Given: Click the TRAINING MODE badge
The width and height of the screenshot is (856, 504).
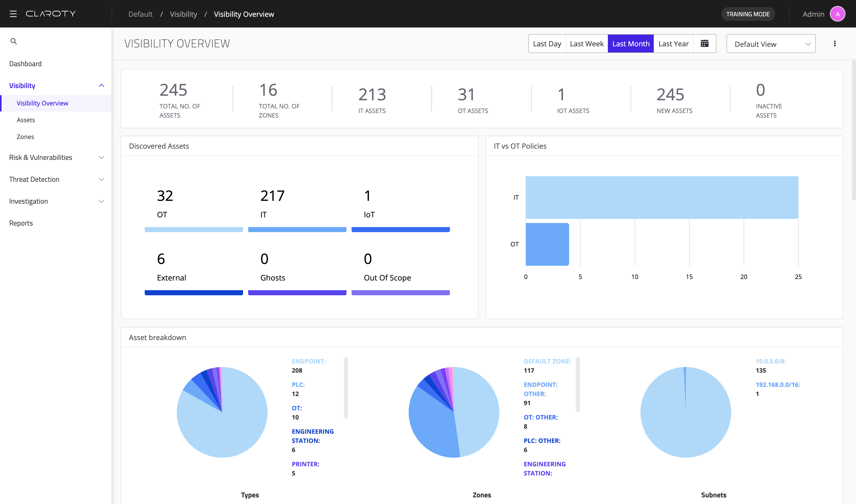Looking at the screenshot, I should [747, 14].
